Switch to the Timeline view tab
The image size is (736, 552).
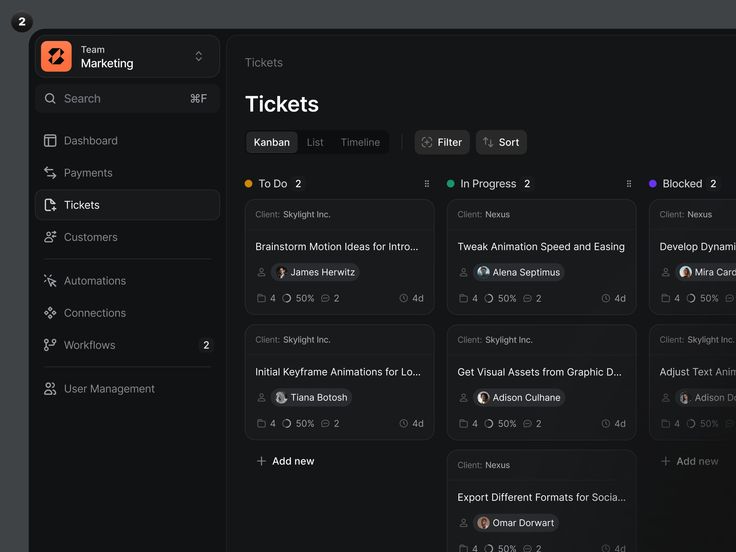click(x=360, y=142)
